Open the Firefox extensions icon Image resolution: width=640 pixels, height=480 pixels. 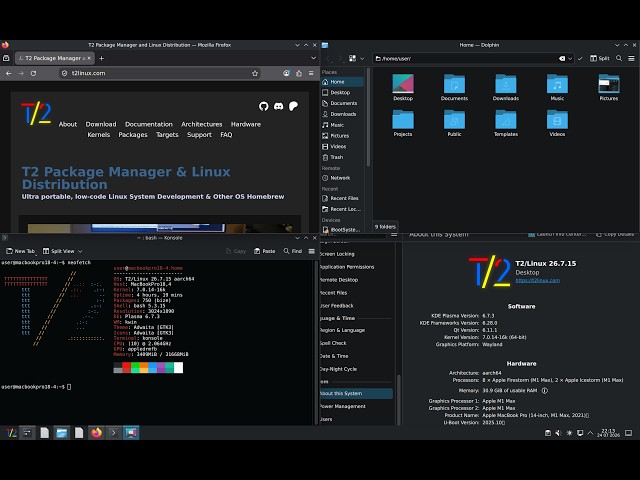point(299,73)
